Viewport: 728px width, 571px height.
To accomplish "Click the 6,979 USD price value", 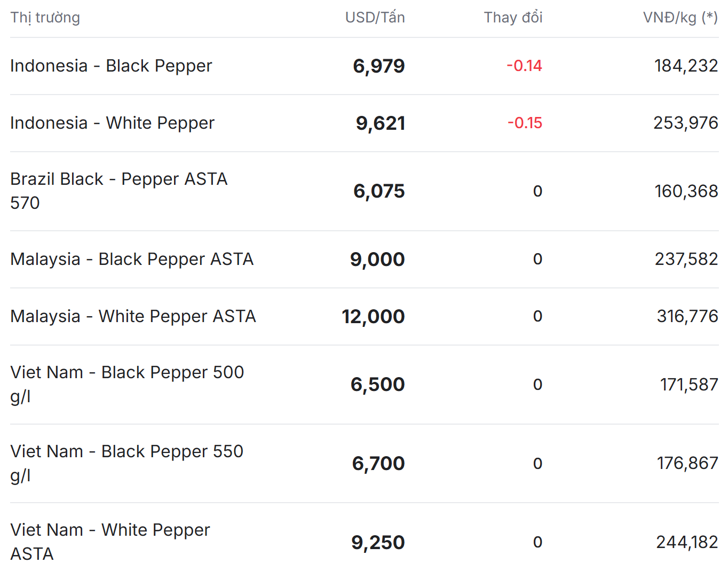I will click(x=379, y=66).
